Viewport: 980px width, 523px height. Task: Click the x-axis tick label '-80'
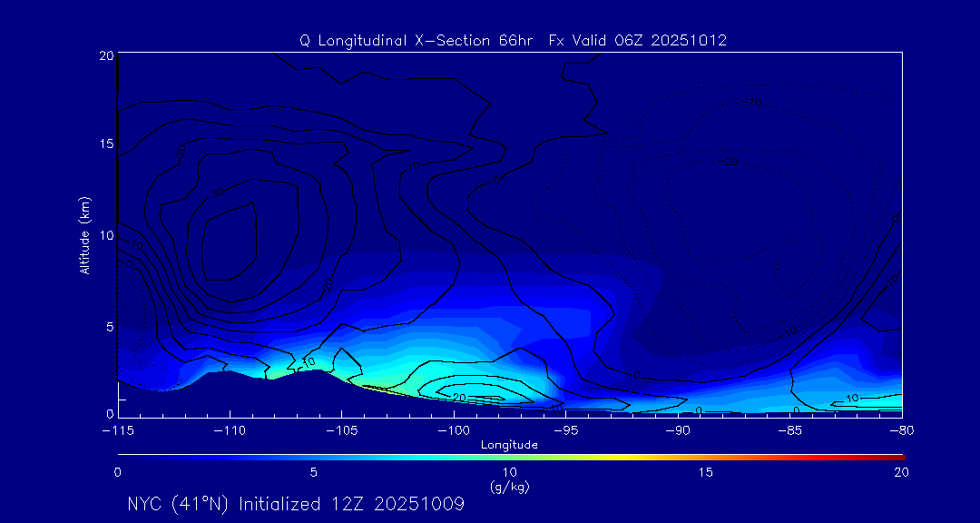point(901,430)
